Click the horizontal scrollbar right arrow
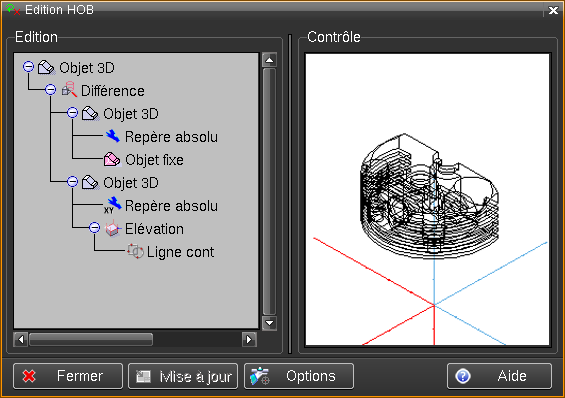 tap(249, 339)
